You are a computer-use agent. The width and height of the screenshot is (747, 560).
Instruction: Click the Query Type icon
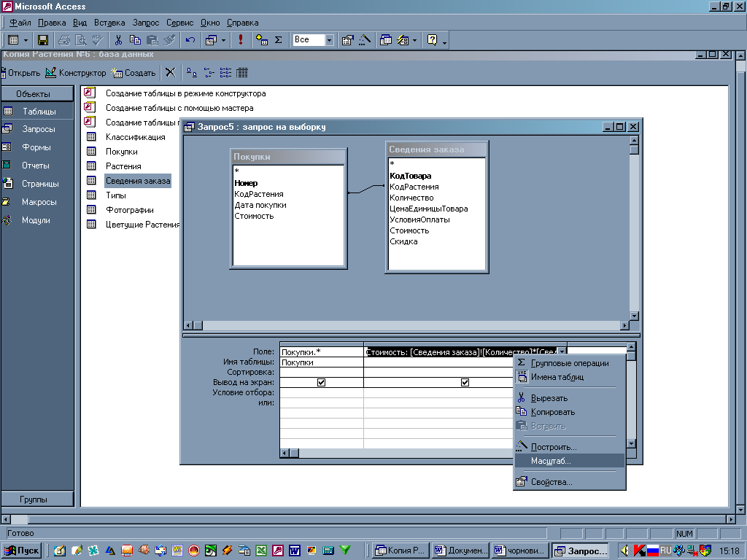(x=211, y=41)
